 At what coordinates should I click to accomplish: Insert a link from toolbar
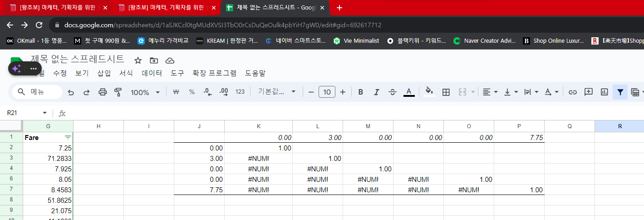[x=573, y=92]
